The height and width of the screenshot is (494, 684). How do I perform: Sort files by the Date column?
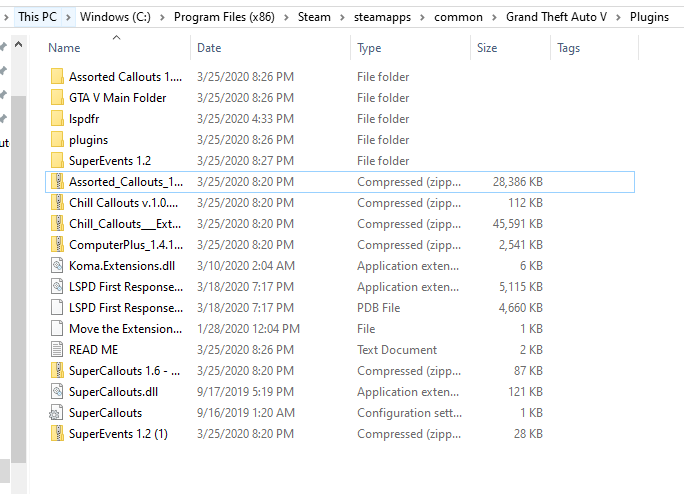pyautogui.click(x=209, y=48)
